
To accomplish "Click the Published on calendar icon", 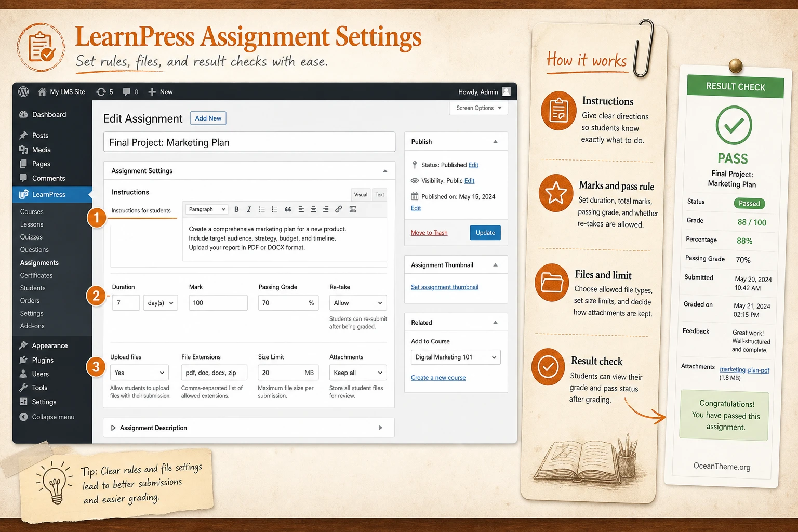I will (415, 196).
